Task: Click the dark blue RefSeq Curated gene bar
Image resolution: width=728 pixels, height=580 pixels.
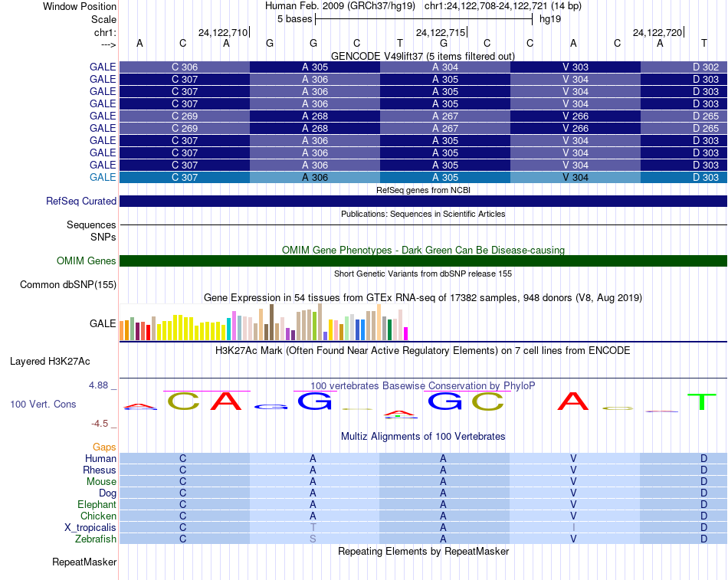Action: (424, 201)
